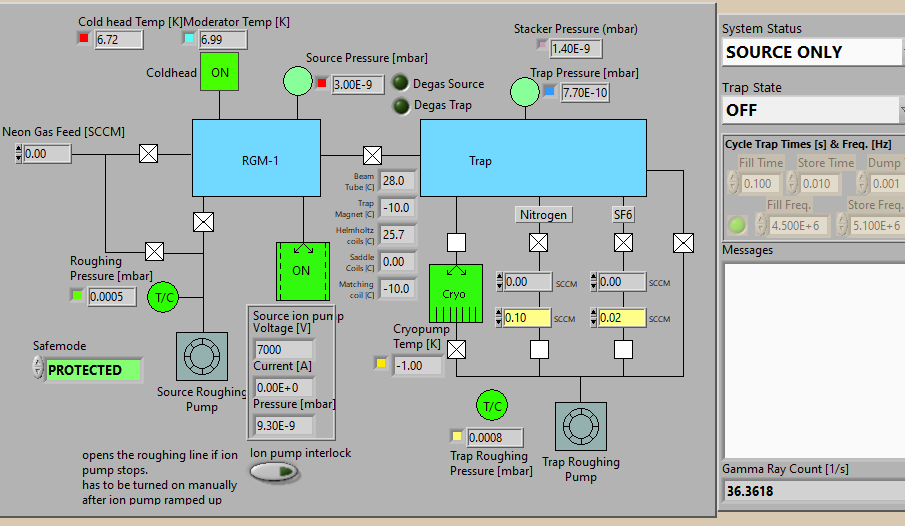Click the Stacker Pressure value 1.40E-9

pos(575,49)
